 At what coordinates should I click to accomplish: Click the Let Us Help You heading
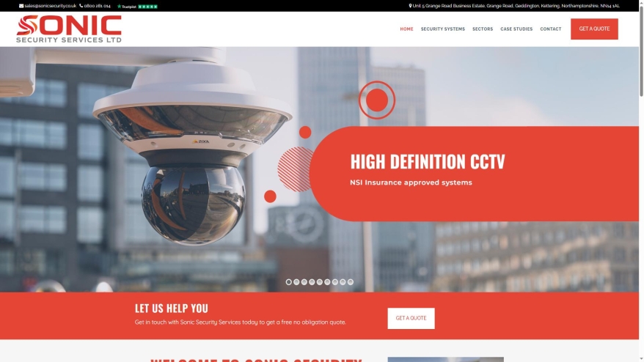(172, 309)
